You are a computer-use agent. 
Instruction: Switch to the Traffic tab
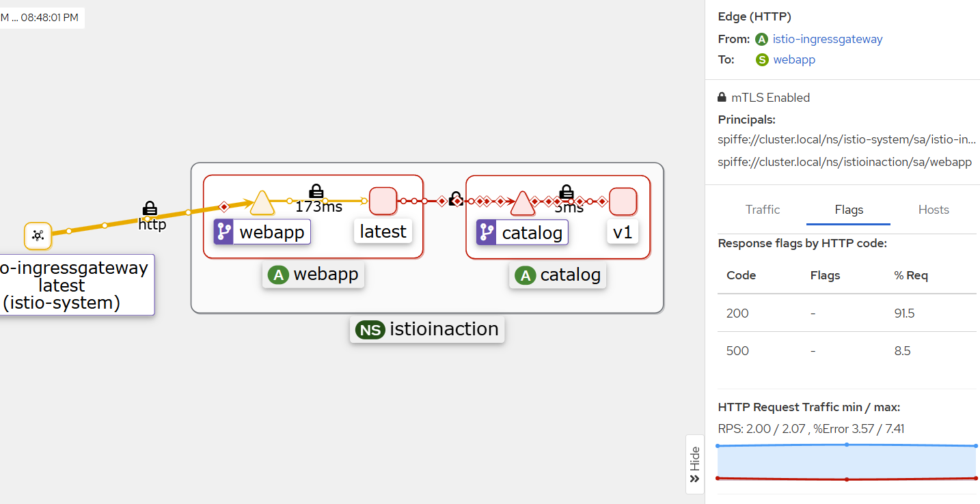763,210
